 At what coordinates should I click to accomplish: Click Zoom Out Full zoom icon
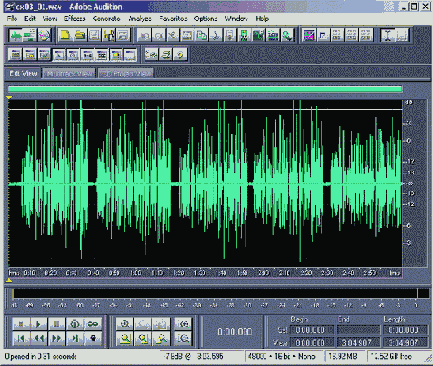click(161, 324)
